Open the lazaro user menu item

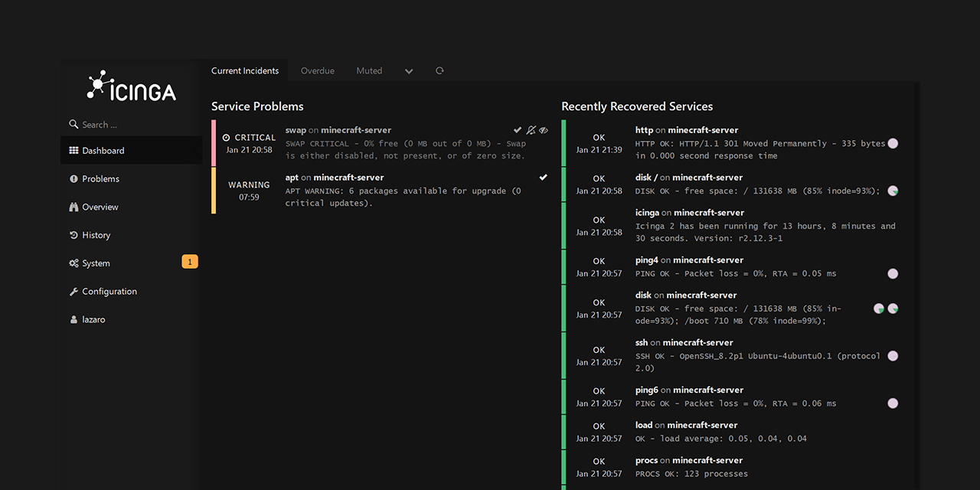coord(131,319)
